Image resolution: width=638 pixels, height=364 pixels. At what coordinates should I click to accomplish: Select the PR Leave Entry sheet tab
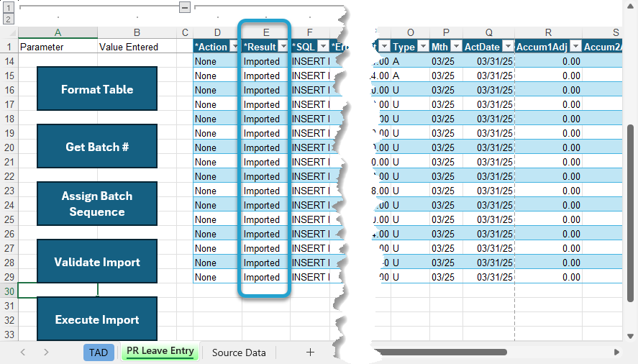coord(160,351)
